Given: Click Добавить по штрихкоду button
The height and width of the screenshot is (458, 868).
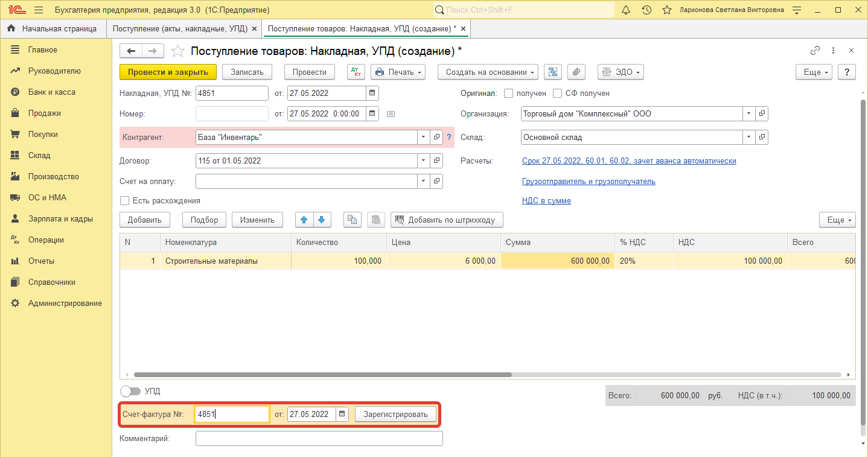Looking at the screenshot, I should click(x=447, y=220).
